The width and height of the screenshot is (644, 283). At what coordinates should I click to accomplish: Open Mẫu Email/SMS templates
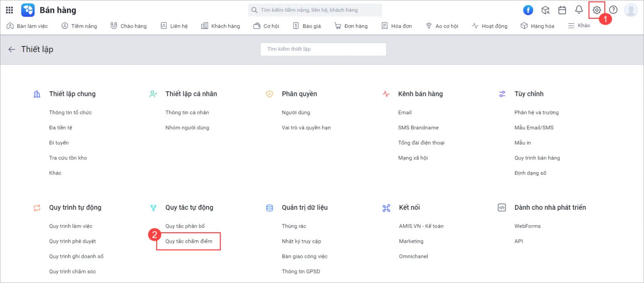click(534, 128)
